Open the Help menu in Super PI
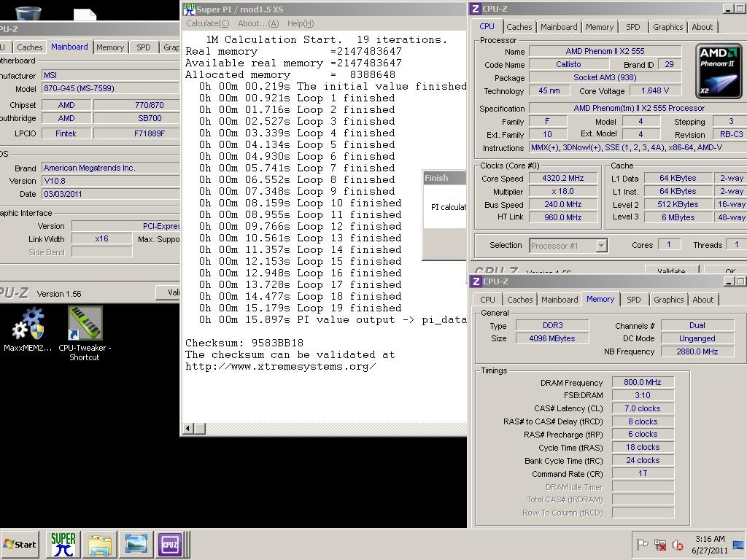Image resolution: width=747 pixels, height=560 pixels. (x=301, y=23)
